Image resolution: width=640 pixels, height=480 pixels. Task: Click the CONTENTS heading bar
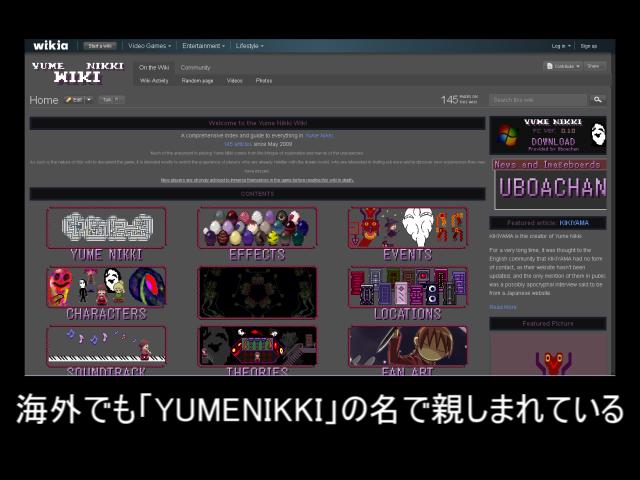point(258,194)
